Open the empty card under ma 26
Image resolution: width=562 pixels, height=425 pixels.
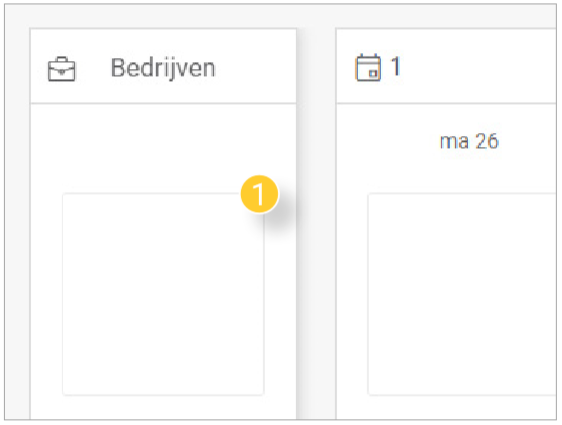(462, 294)
